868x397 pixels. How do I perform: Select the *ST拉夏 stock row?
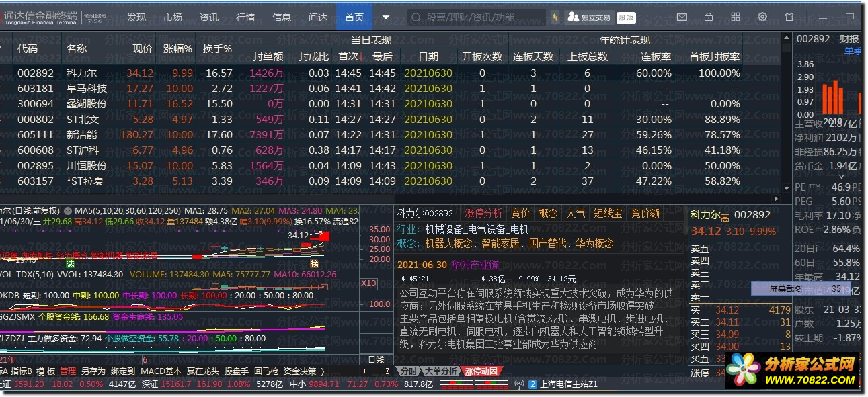(x=391, y=181)
